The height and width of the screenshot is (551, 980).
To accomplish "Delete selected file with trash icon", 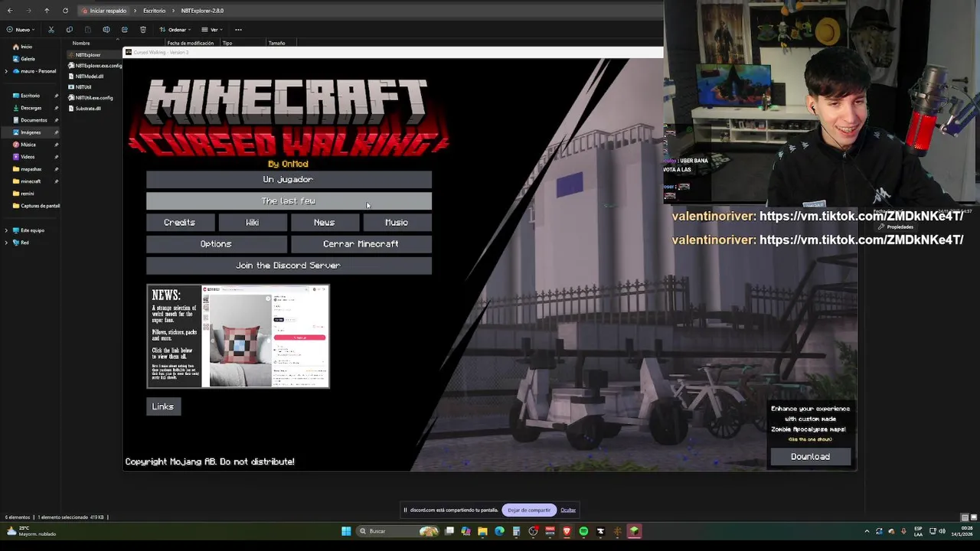I will coord(143,30).
